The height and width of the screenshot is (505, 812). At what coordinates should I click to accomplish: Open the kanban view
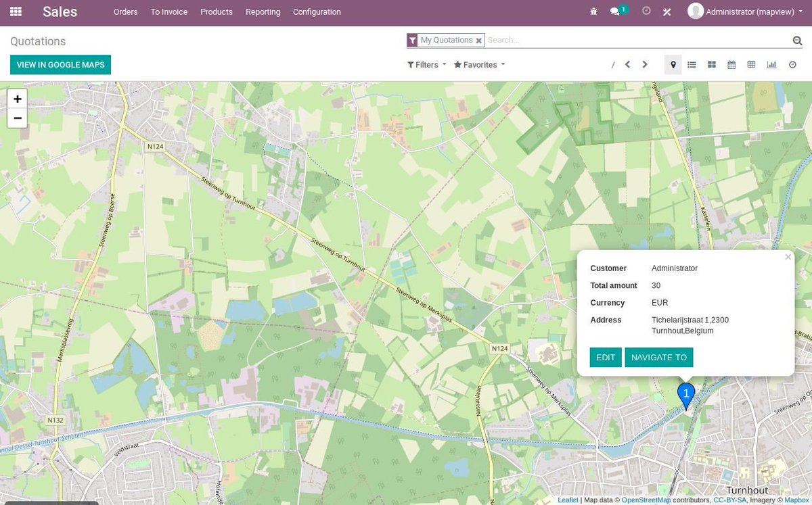point(711,64)
